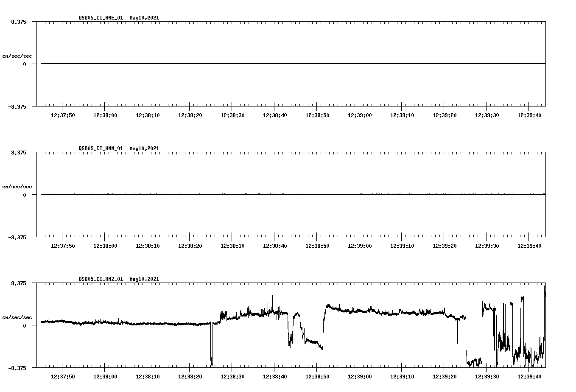Viewport: 576px width, 392px height.
Task: Click the 12:39:40 tick label on bottom plot
Action: tap(530, 376)
